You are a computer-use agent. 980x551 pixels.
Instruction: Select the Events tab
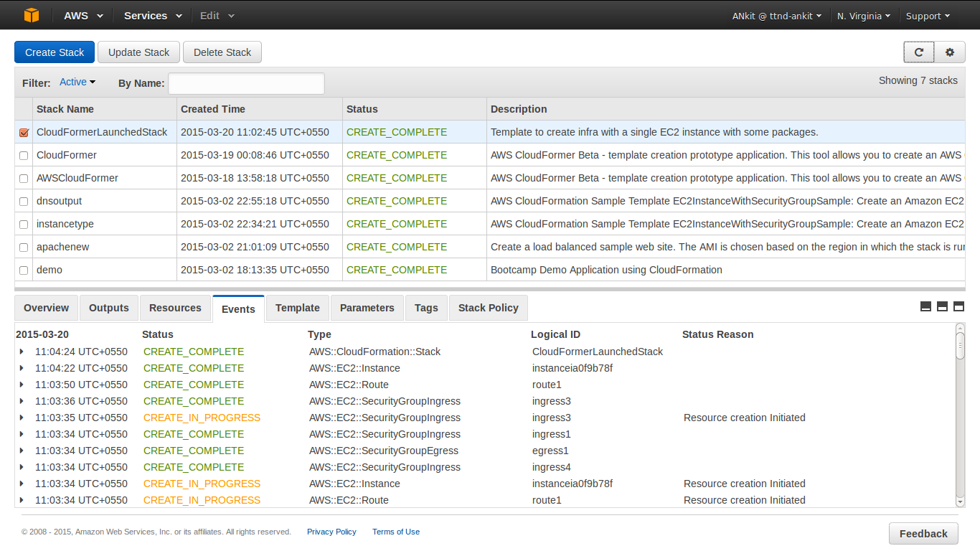point(238,309)
